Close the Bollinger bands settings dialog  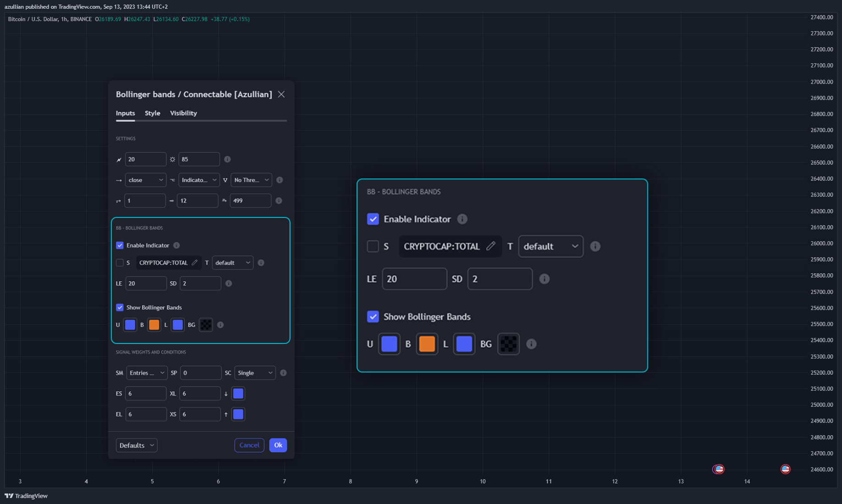coord(281,94)
